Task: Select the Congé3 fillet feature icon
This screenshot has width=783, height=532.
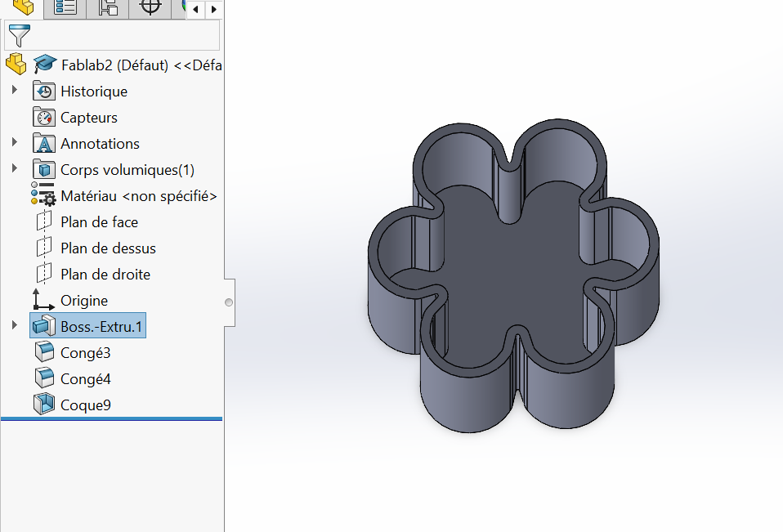Action: [43, 353]
